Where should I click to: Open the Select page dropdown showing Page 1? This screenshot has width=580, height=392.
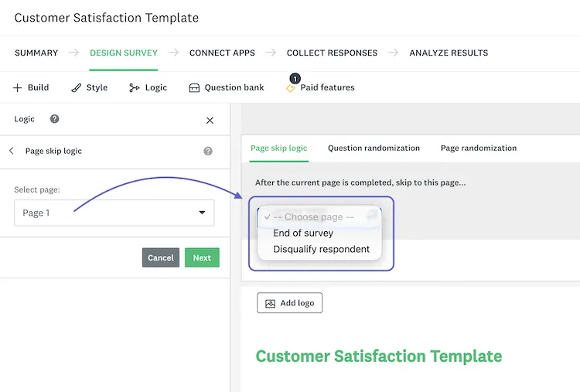tap(114, 213)
